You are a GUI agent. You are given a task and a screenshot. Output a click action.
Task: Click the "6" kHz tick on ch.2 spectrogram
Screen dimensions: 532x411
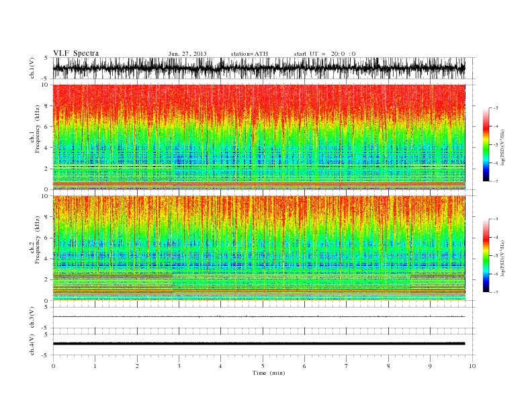click(47, 238)
